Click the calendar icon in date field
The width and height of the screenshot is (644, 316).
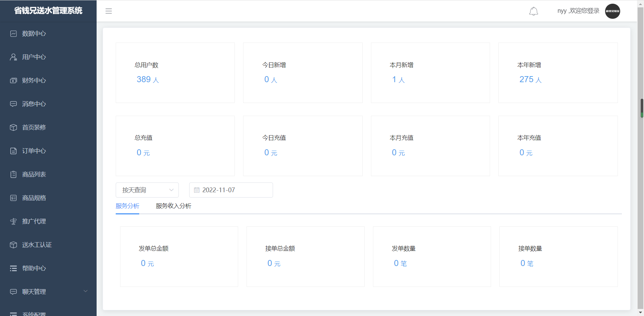pos(197,190)
